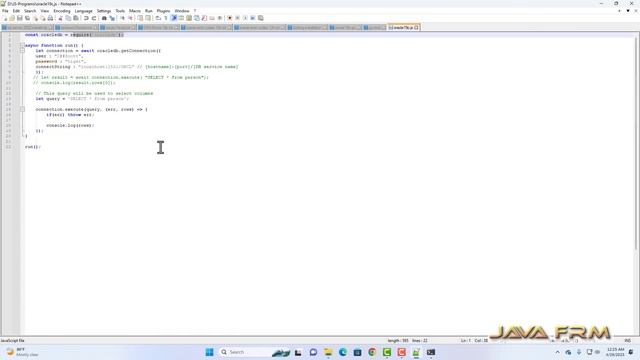640x360 pixels.
Task: Open the Encoding menu
Action: [x=62, y=11]
